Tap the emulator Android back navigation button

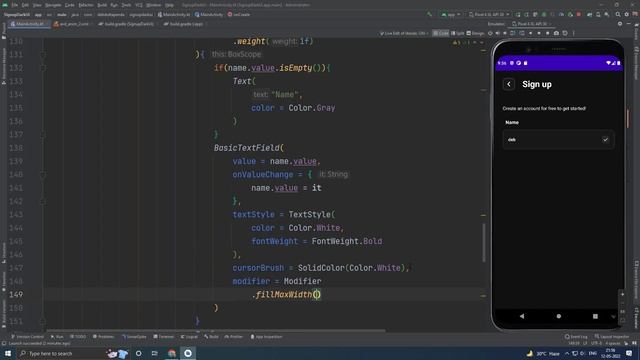pyautogui.click(x=522, y=316)
